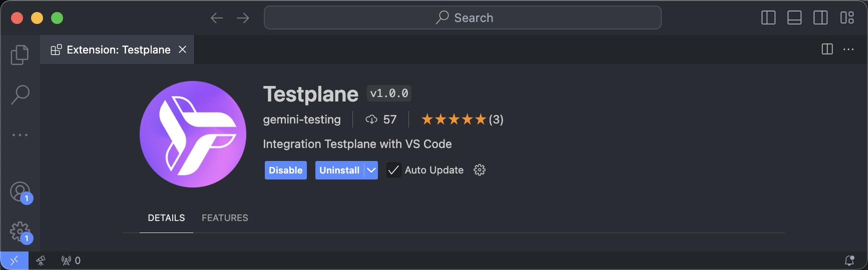Click the gemini-testing publisher link
This screenshot has height=270, width=868.
click(x=302, y=119)
